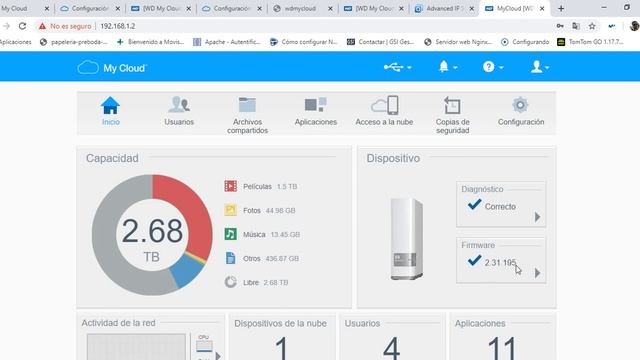Click the Diagnóstico Correcto checkmark
The image size is (640, 360).
click(x=474, y=204)
